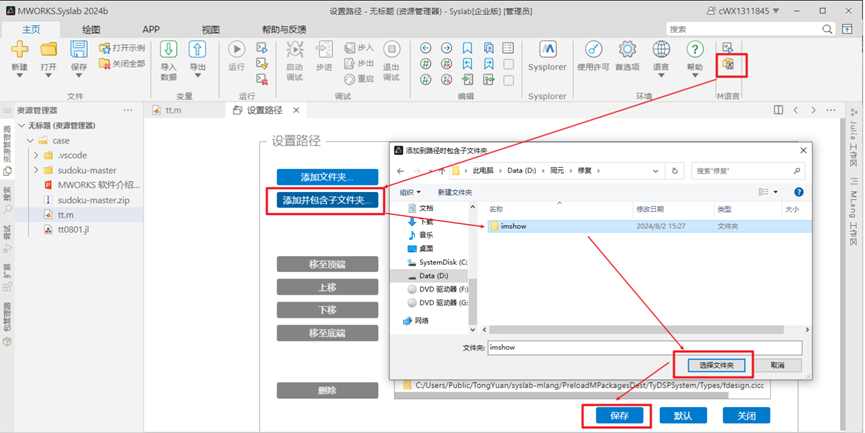The image size is (865, 433).
Task: Click the 导入数据 import icon
Action: coord(168,49)
